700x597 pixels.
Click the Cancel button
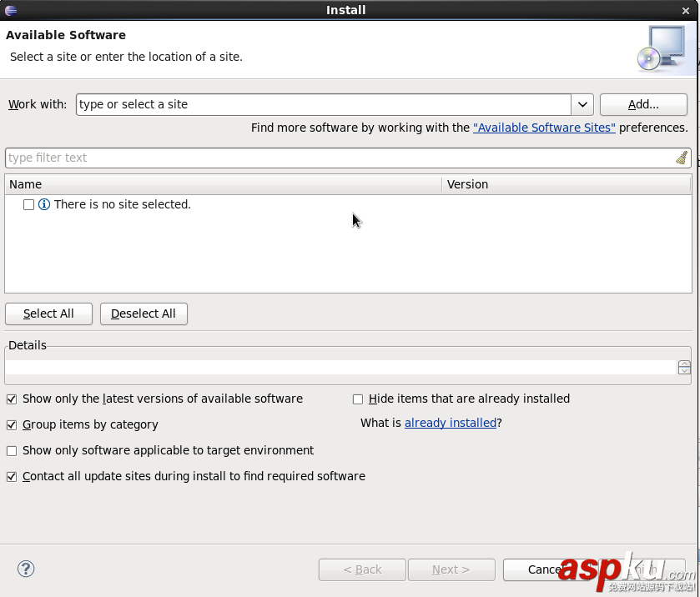click(x=546, y=569)
